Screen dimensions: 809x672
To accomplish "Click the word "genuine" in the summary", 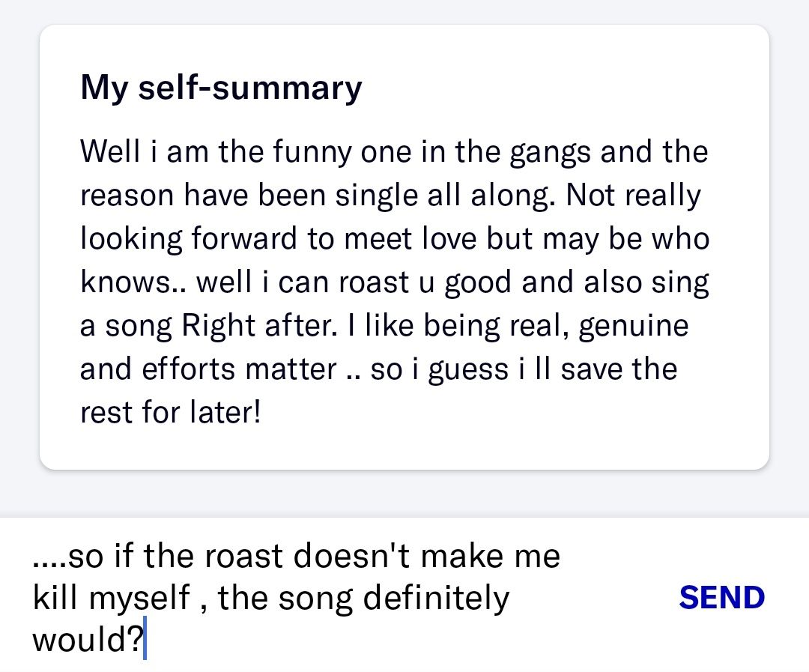I will 634,326.
